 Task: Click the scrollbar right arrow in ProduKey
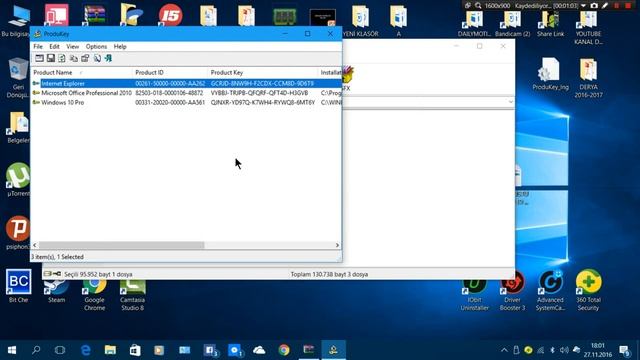pos(337,245)
